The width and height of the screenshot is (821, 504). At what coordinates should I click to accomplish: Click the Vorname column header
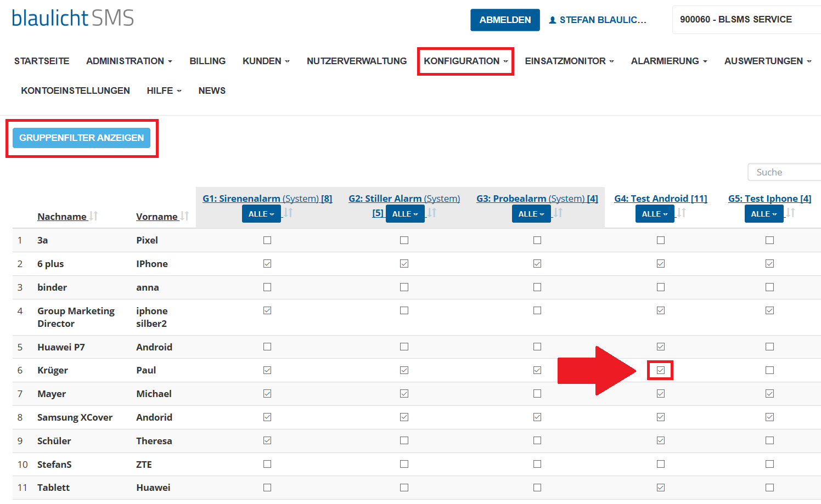click(x=157, y=217)
